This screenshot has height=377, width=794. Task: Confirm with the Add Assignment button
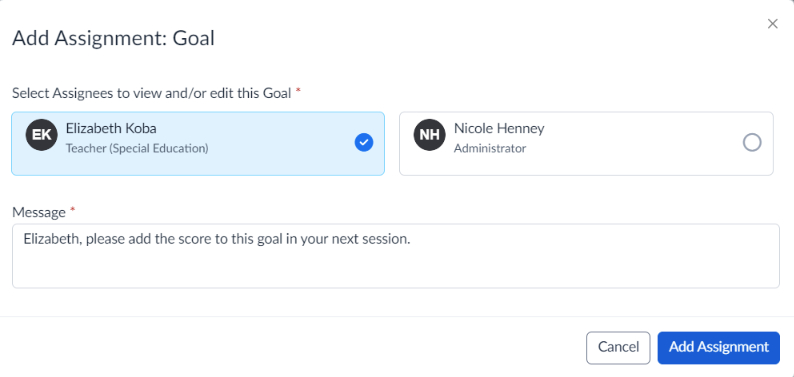(719, 348)
